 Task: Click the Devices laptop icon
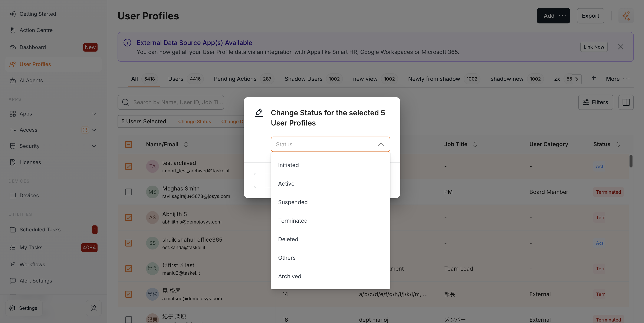point(13,196)
